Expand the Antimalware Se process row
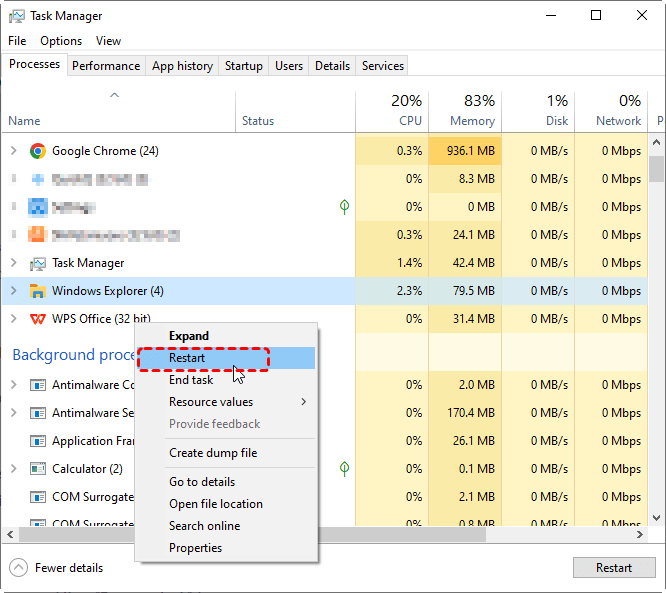This screenshot has height=593, width=666. (x=14, y=413)
